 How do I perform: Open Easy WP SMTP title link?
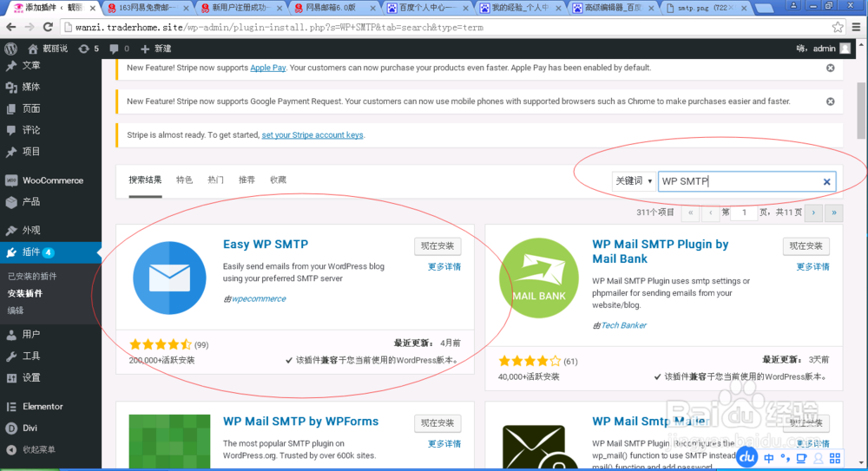pos(265,244)
